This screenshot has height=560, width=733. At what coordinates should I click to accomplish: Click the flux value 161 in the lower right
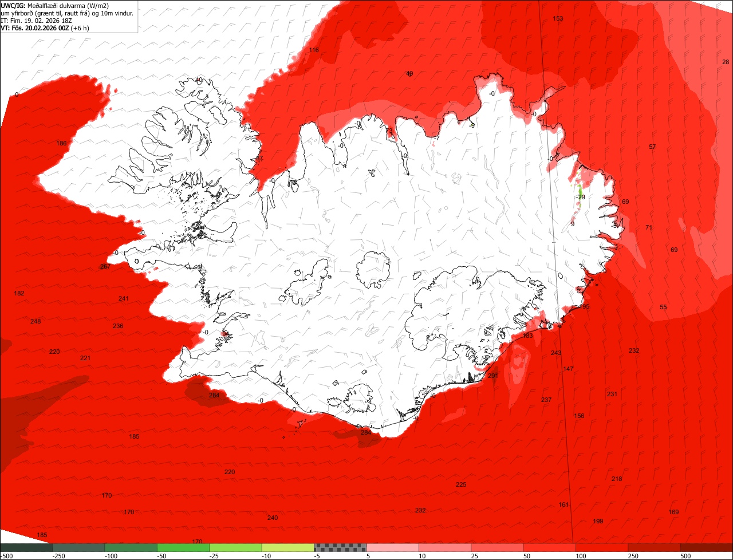coord(564,504)
